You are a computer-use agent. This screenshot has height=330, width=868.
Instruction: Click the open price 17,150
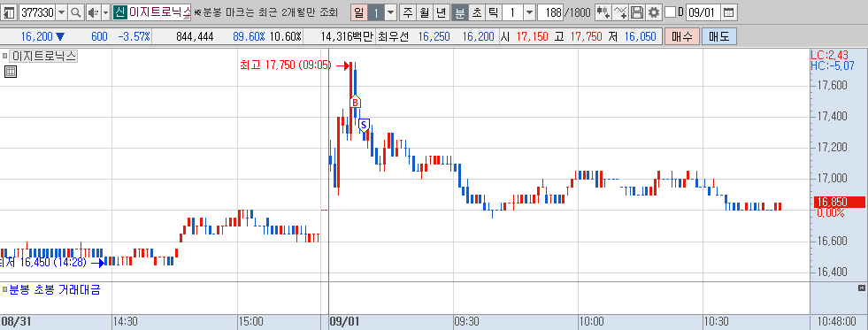pyautogui.click(x=532, y=36)
